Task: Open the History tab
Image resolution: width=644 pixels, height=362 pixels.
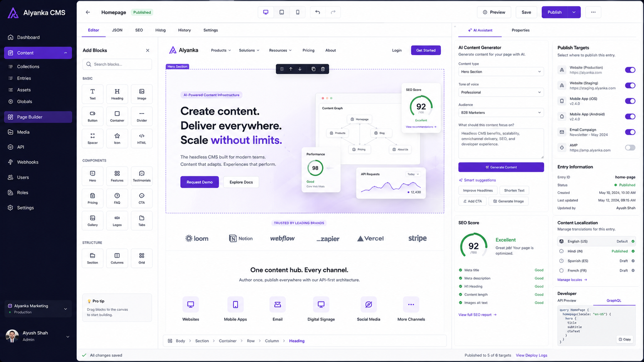Action: (184, 30)
